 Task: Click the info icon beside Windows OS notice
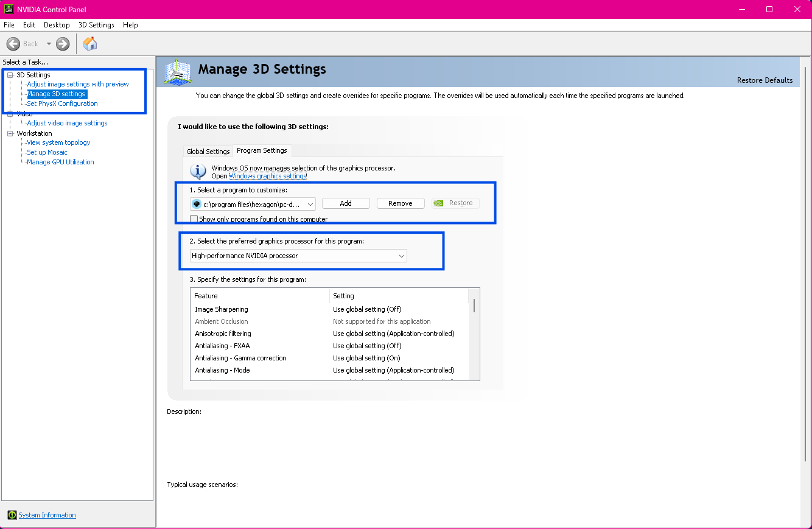198,172
